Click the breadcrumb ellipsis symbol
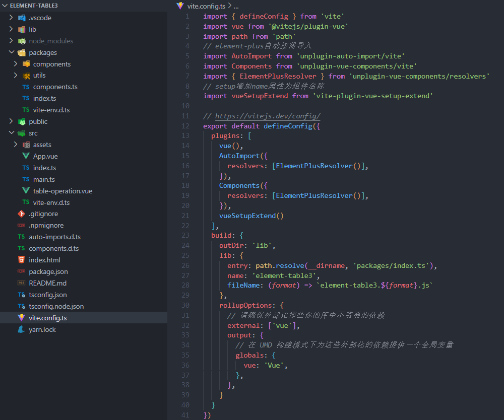Screen dimensions: 504x420 [x=236, y=7]
